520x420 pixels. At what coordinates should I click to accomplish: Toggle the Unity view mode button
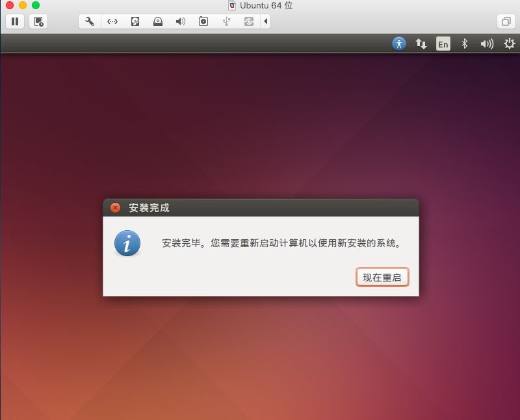point(506,21)
